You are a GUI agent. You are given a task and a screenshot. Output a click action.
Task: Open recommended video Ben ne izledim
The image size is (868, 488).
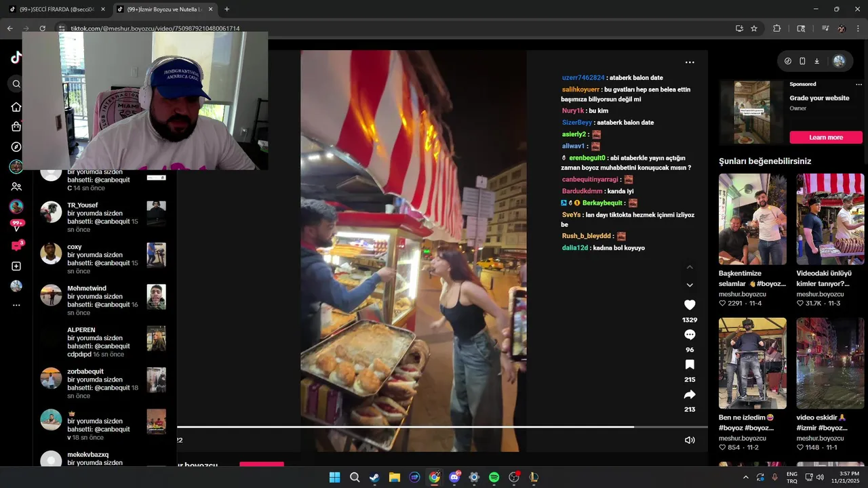[753, 363]
